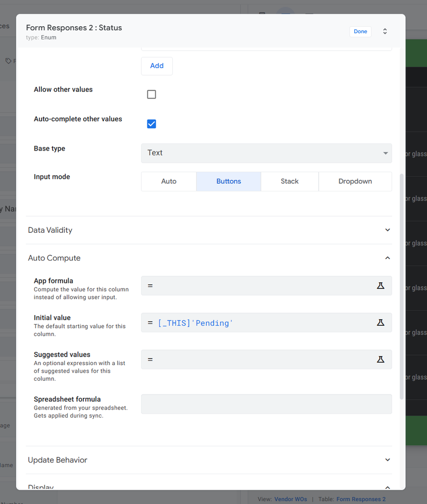Select Dropdown input mode
Screen dimensions: 427x504
point(355,181)
